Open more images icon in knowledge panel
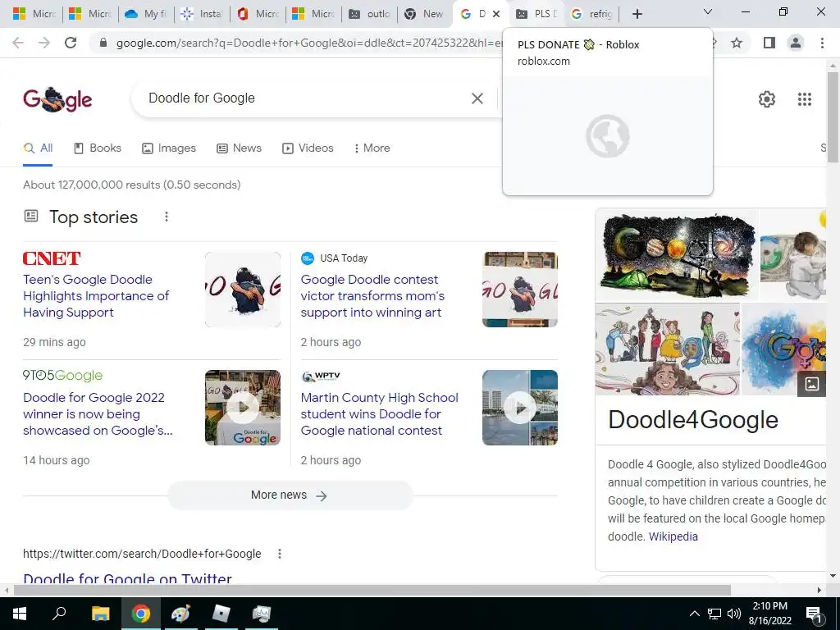The width and height of the screenshot is (840, 630). pos(811,384)
